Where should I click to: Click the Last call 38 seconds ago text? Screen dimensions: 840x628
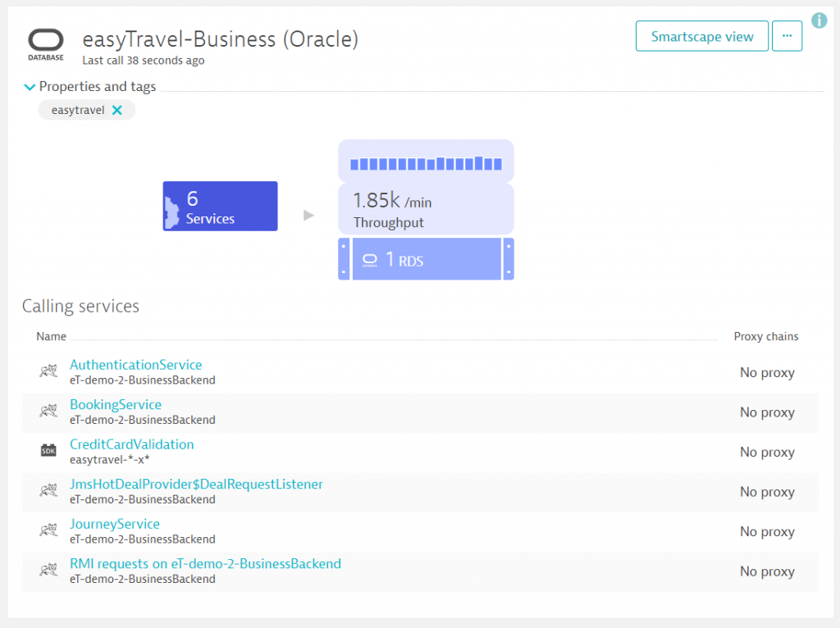tap(143, 61)
